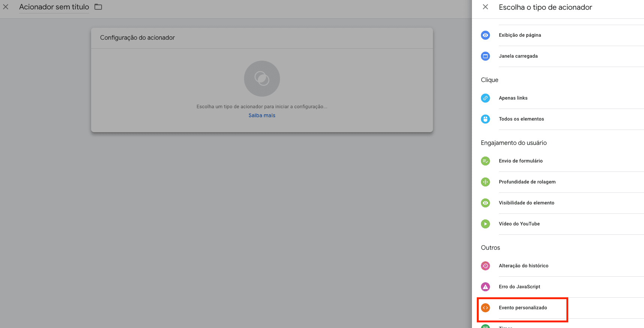Close the Escolha o tipo de acionador panel

pyautogui.click(x=485, y=7)
